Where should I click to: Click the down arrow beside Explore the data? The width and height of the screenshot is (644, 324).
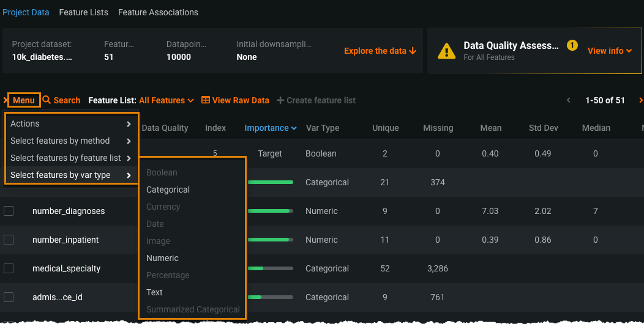[x=413, y=51]
